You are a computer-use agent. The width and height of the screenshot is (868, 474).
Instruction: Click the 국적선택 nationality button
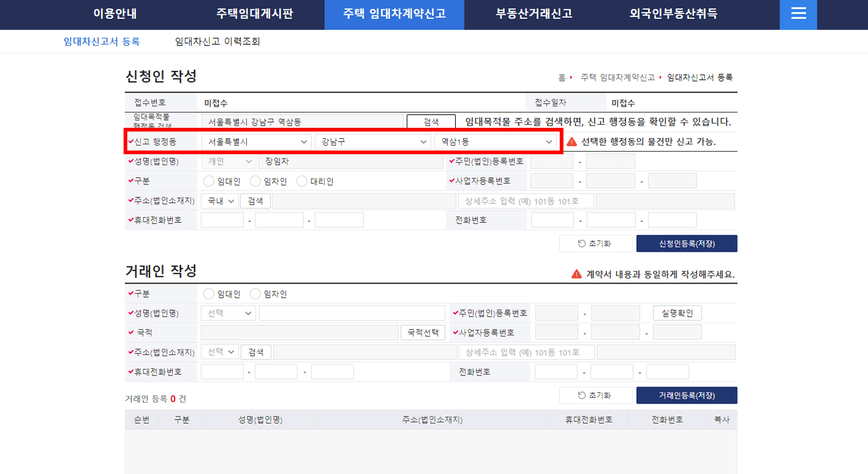coord(423,332)
